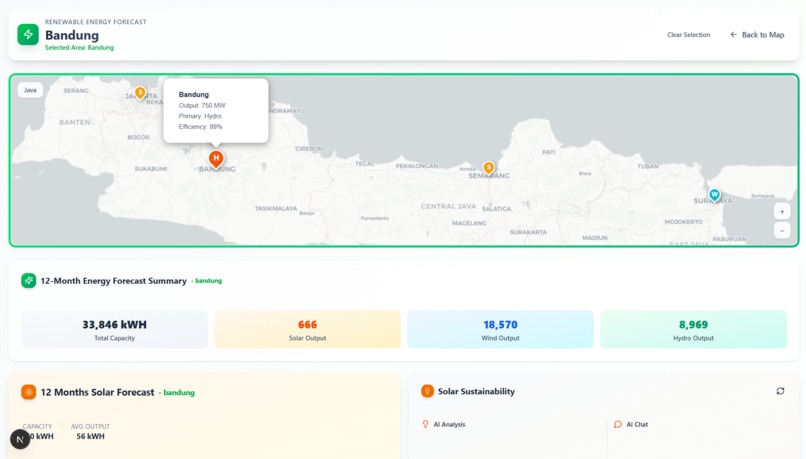Open the Next.js dev tools badge
Screen dimensions: 806x459
click(x=20, y=439)
